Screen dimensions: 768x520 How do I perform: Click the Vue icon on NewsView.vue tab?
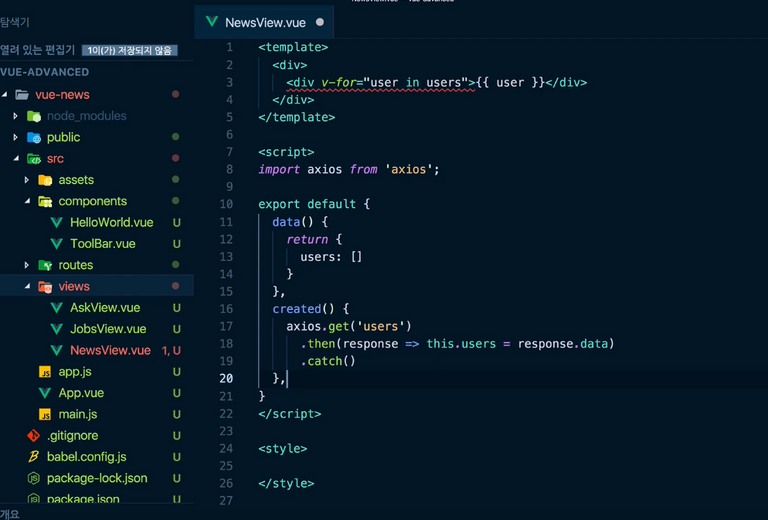coord(212,22)
